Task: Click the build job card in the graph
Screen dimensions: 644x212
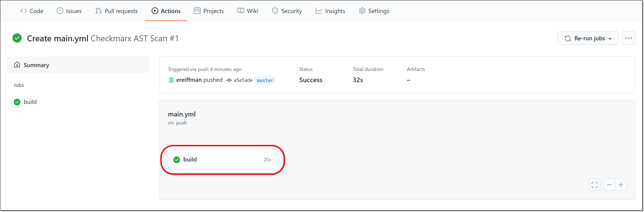Action: pos(222,159)
